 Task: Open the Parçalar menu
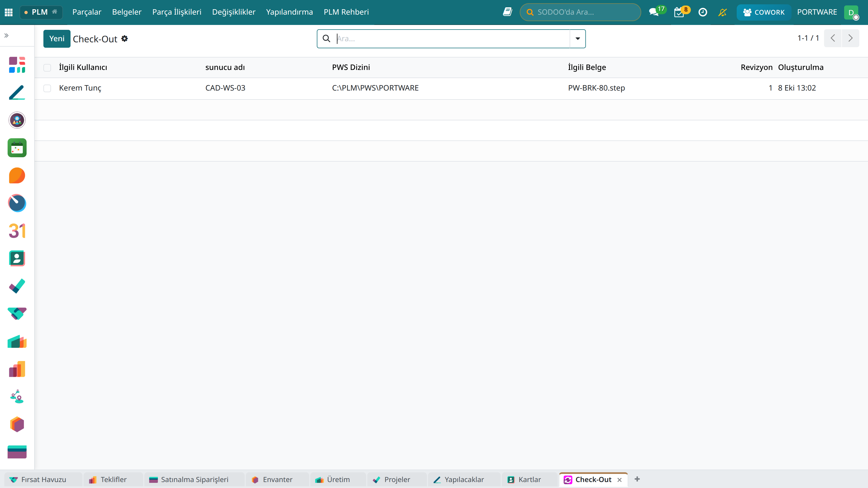[x=87, y=12]
